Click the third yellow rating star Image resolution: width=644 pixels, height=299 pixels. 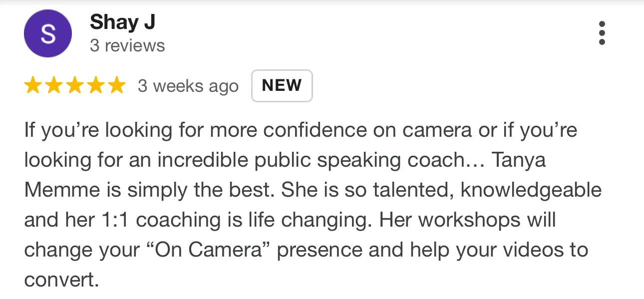75,85
